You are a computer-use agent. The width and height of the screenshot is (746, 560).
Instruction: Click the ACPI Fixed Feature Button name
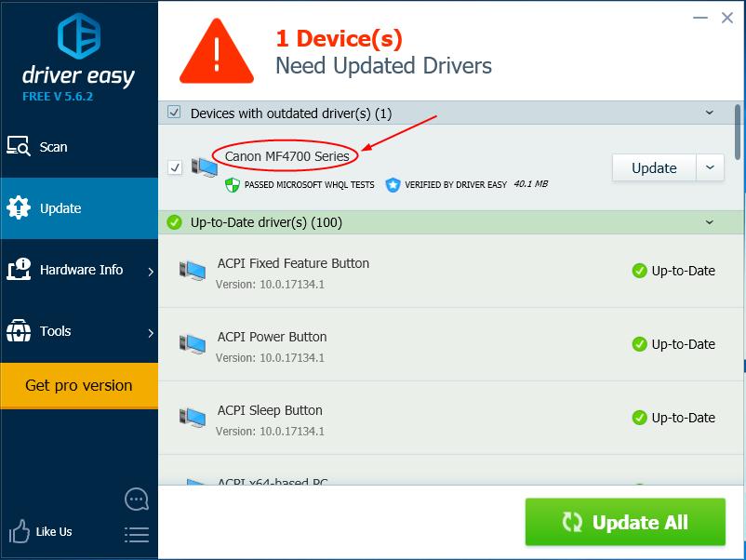[293, 263]
